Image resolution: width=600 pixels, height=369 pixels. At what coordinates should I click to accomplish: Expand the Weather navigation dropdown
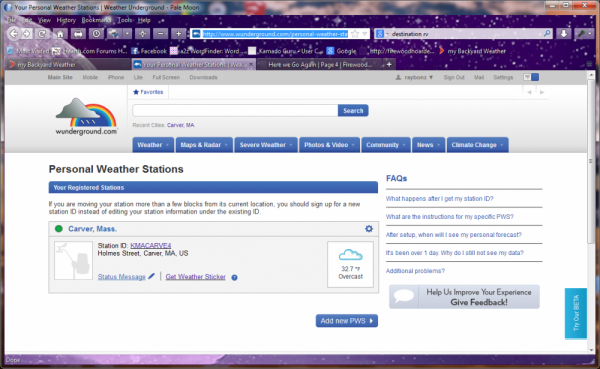click(x=153, y=145)
